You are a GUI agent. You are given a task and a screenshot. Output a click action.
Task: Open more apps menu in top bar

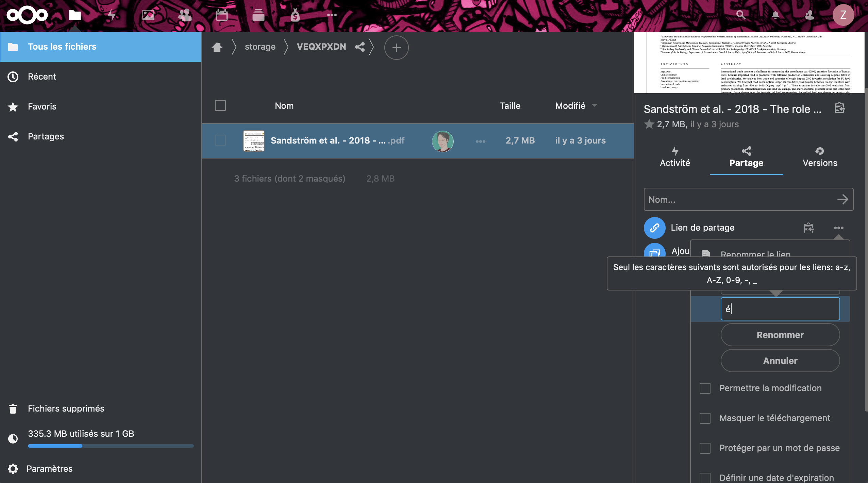click(x=332, y=15)
